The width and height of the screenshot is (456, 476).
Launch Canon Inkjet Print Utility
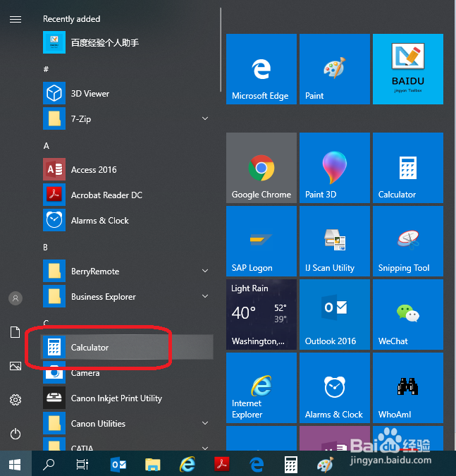click(x=127, y=398)
